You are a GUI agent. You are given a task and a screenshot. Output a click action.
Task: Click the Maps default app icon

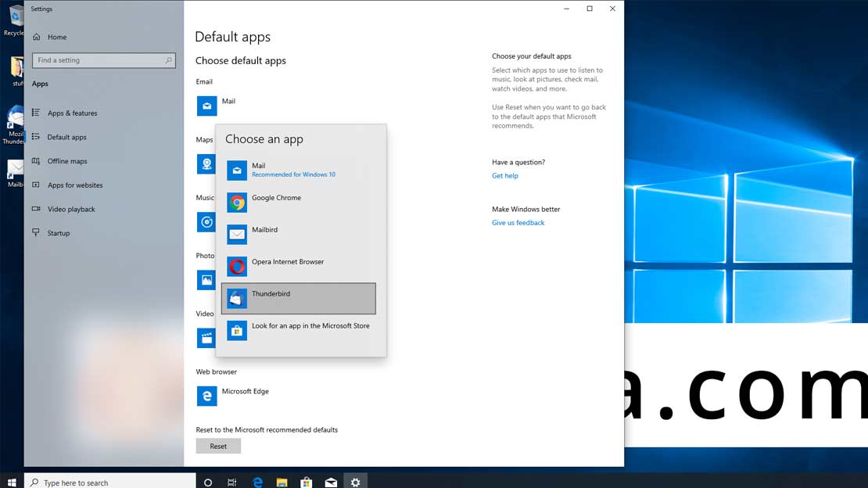[206, 164]
